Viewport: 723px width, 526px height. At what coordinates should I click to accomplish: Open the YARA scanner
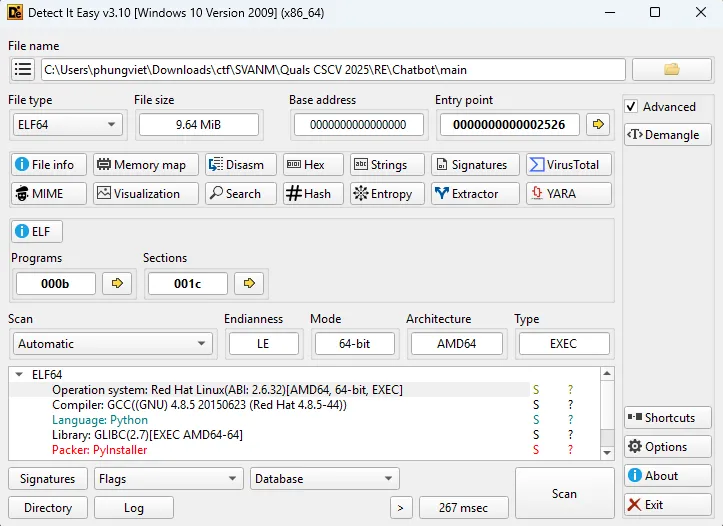(x=568, y=194)
